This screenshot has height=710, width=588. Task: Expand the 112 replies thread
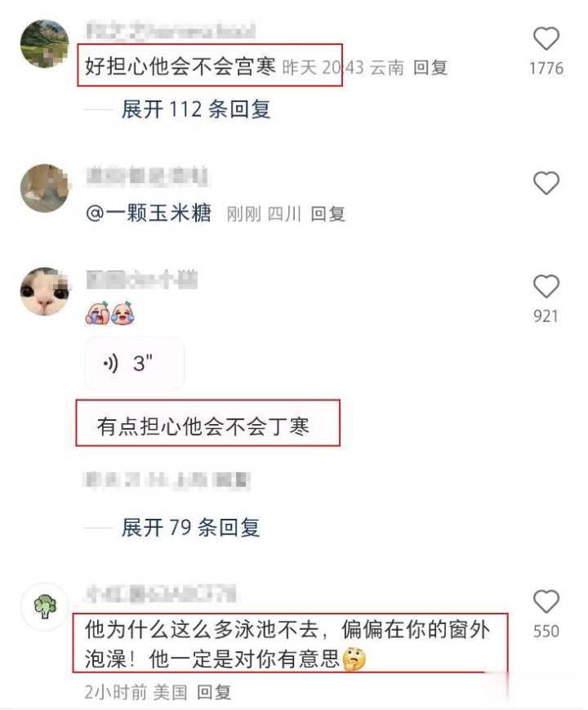pyautogui.click(x=195, y=109)
